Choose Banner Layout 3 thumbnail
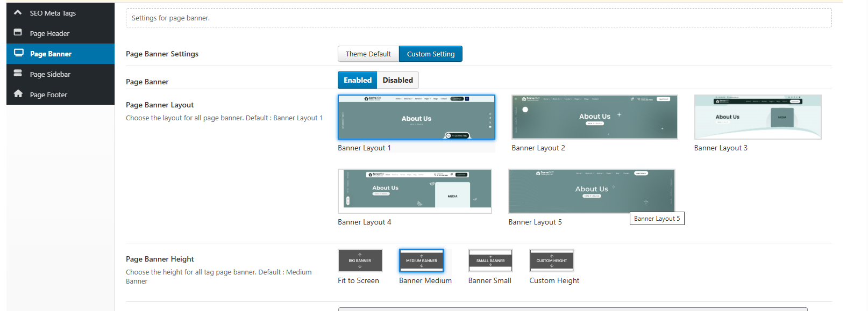The height and width of the screenshot is (311, 868). [757, 117]
